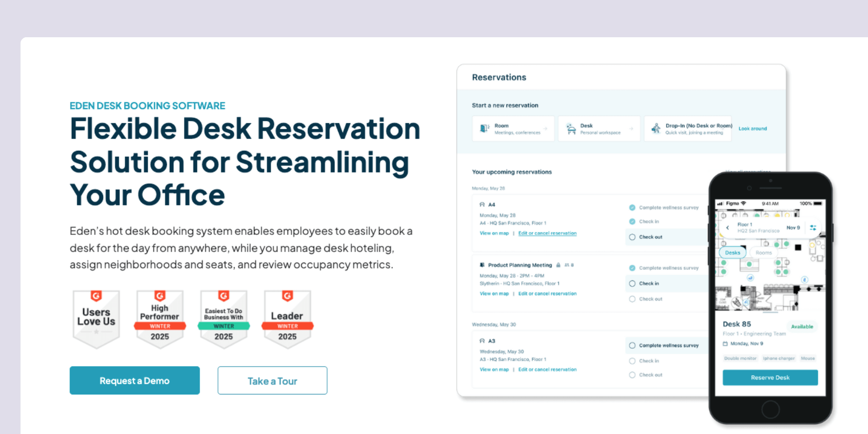This screenshot has width=868, height=434.
Task: Click the back chevron on the phone map
Action: tap(728, 228)
